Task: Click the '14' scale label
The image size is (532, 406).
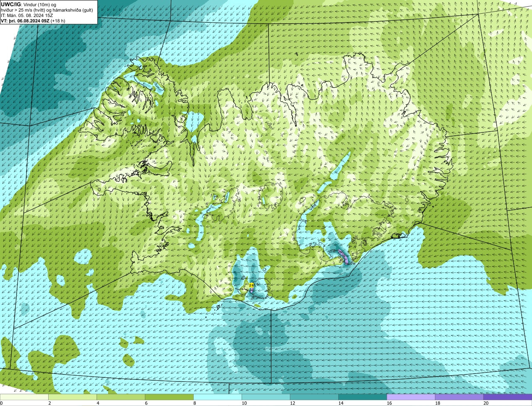Action: (x=341, y=403)
